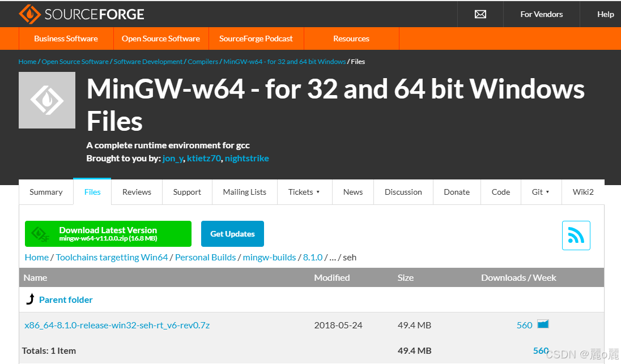Screen dimensions: 621x364
Task: Open the News tab
Action: click(353, 192)
